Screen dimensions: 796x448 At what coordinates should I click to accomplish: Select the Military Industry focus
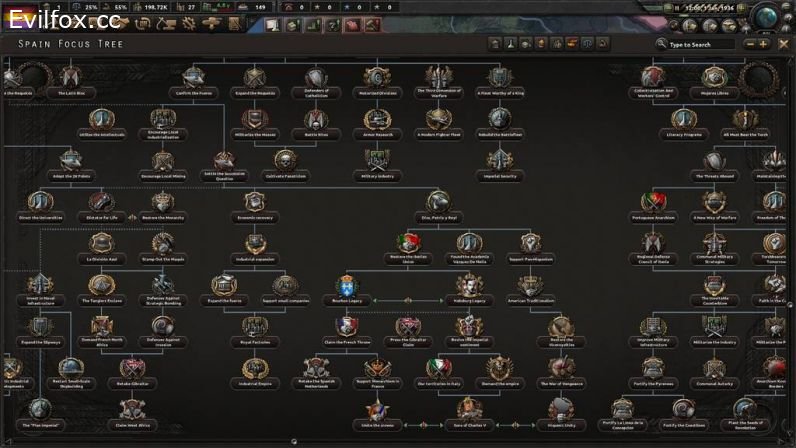tap(378, 162)
